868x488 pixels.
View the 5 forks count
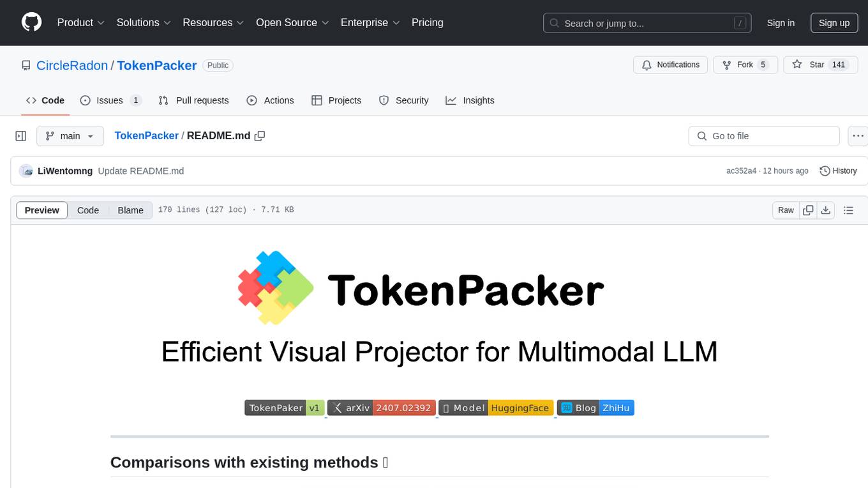(763, 65)
